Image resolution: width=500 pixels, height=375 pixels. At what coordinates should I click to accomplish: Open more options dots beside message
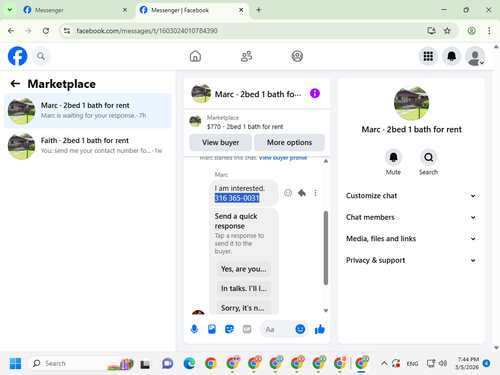(x=315, y=193)
